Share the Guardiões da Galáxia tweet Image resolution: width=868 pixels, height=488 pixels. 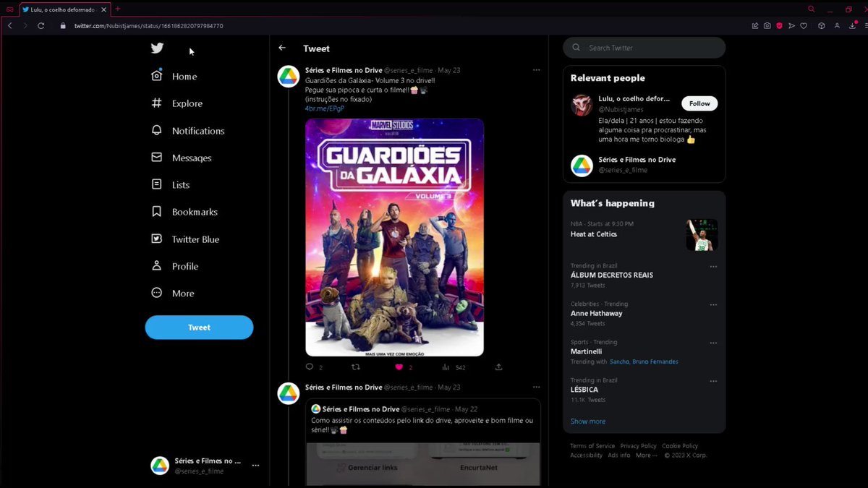498,367
